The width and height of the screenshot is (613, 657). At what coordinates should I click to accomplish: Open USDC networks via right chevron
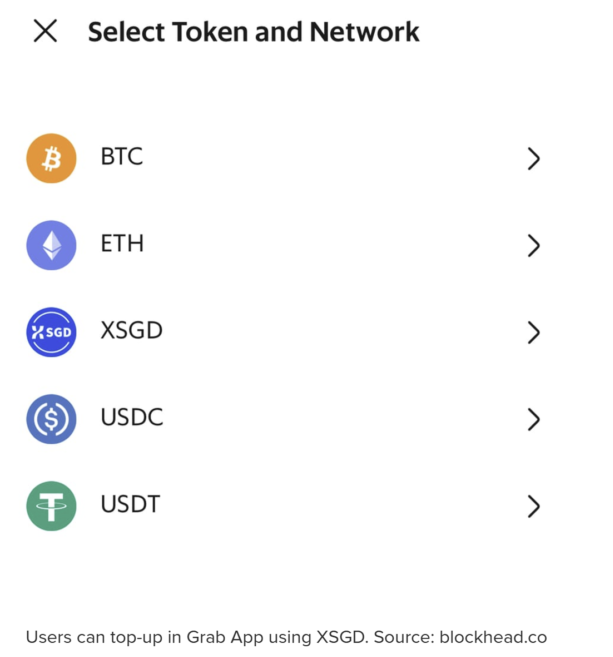[x=533, y=419]
